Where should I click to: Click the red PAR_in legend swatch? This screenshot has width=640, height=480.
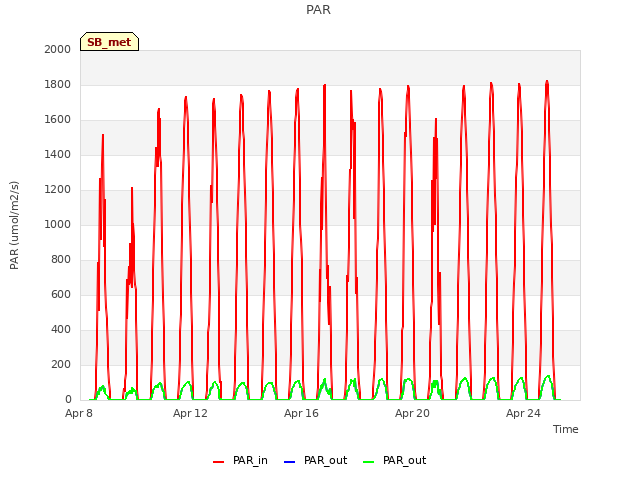tap(219, 462)
